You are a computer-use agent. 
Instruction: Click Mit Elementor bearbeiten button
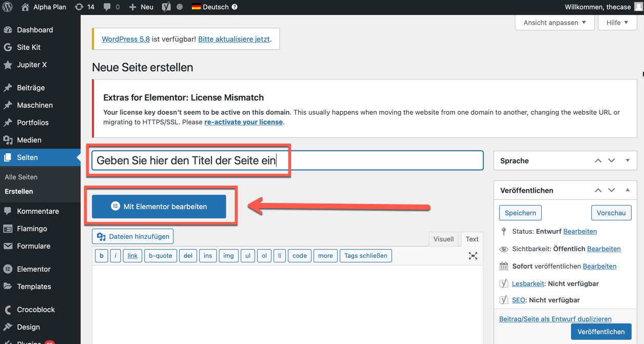point(159,207)
